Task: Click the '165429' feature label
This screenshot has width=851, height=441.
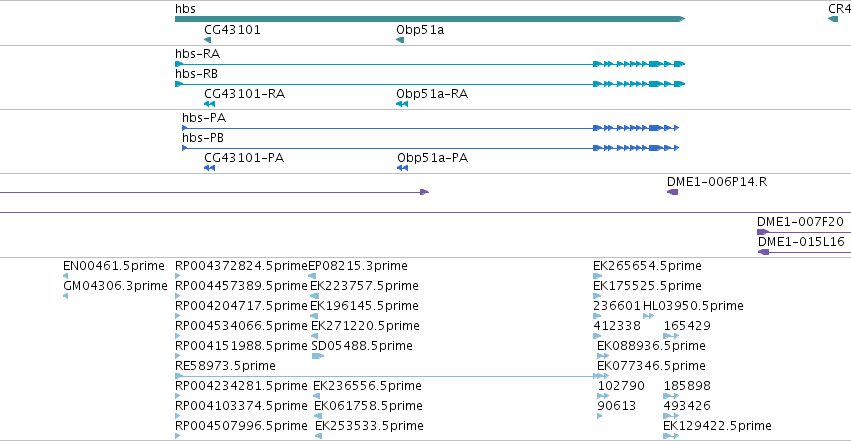Action: tap(687, 326)
